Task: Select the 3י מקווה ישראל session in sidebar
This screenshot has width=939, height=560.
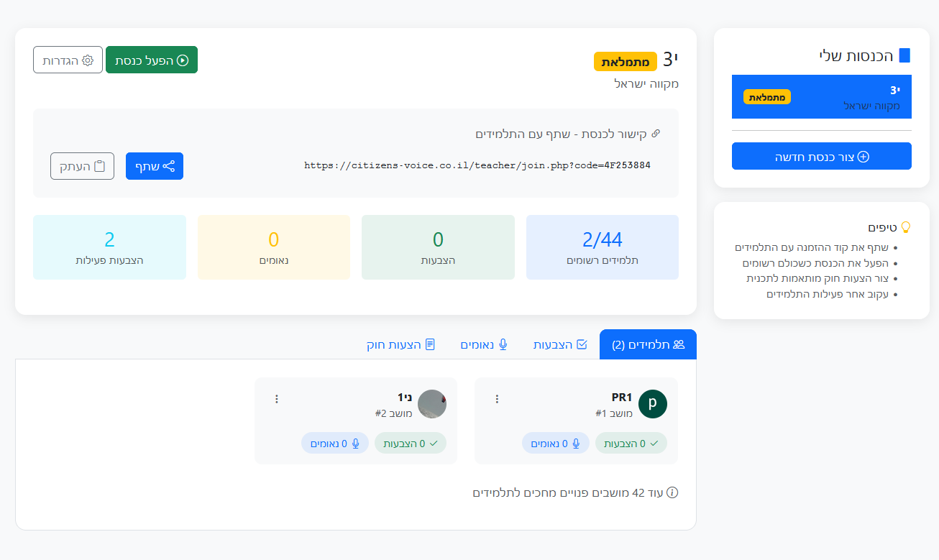Action: pos(821,96)
